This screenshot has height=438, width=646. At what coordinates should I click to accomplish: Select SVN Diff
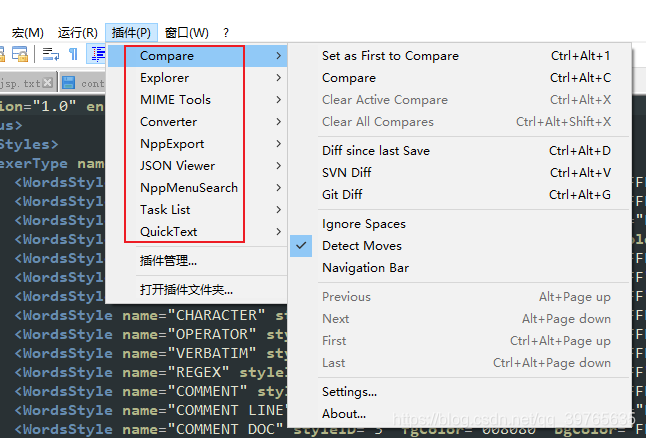coord(460,173)
